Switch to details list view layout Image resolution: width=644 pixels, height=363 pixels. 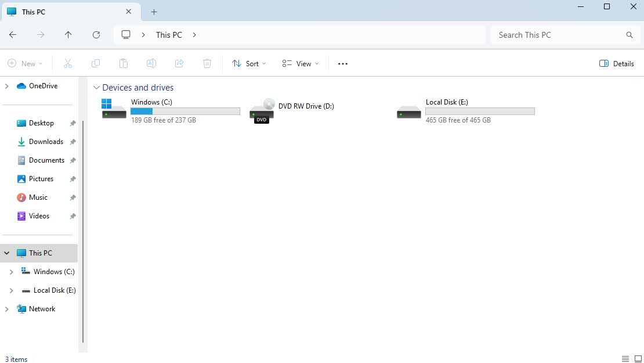625,359
